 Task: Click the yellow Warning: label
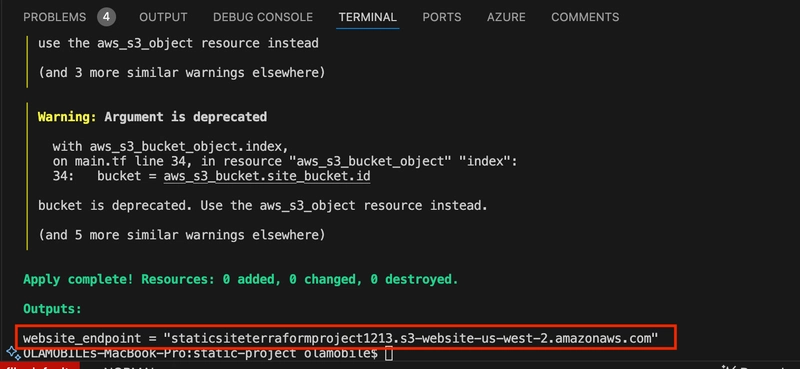[x=67, y=117]
